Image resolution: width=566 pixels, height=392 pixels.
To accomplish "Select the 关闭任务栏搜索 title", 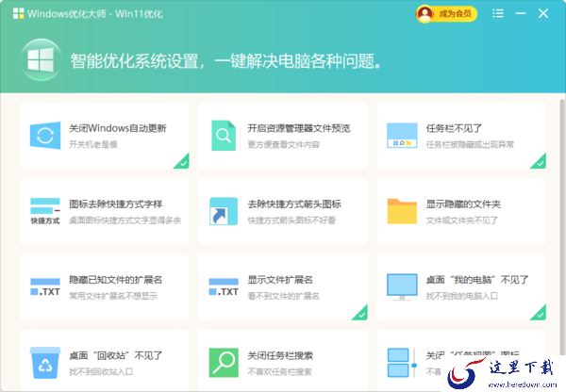I will click(x=280, y=355).
